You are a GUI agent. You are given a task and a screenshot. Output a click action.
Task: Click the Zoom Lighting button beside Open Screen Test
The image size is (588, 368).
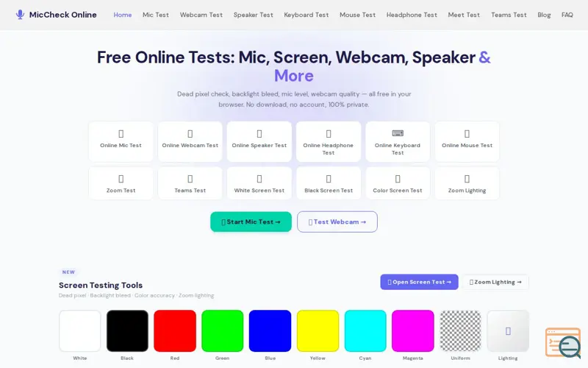[495, 282]
